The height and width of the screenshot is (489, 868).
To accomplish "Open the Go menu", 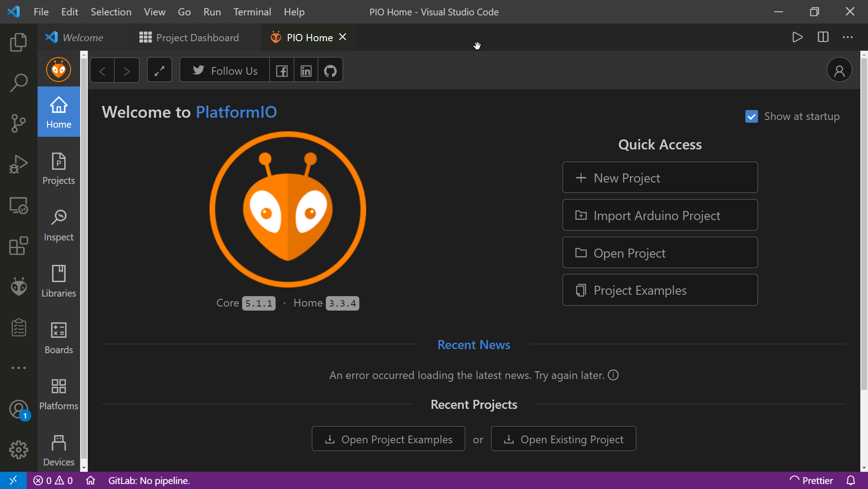I will click(x=184, y=12).
